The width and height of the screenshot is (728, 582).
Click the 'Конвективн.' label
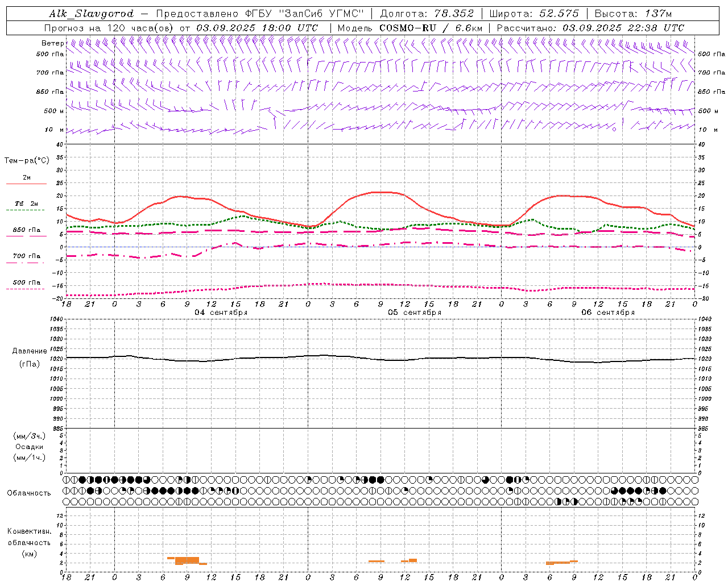(x=29, y=531)
